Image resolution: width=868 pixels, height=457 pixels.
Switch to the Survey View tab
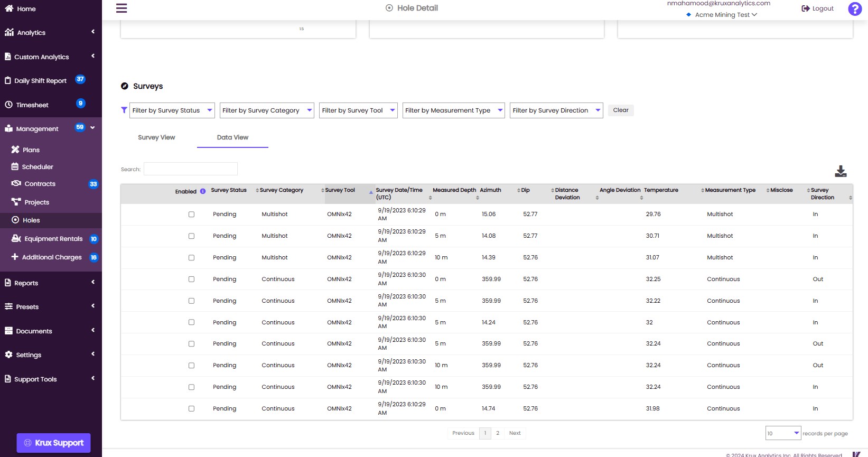(156, 137)
